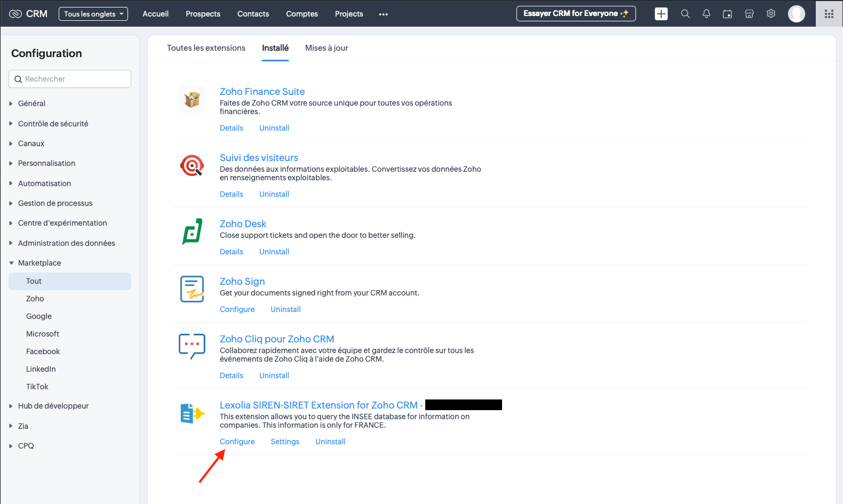Click the Zoho Sign document icon
The height and width of the screenshot is (504, 843).
point(192,289)
